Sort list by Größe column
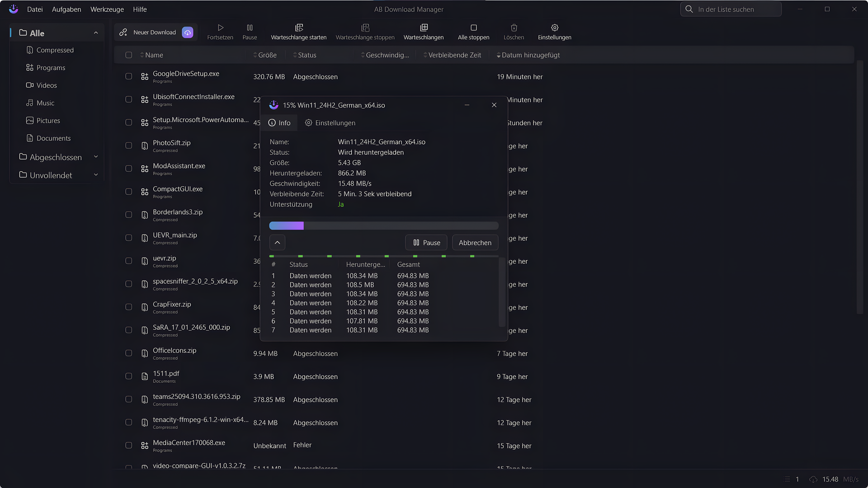This screenshot has height=488, width=868. coord(265,55)
